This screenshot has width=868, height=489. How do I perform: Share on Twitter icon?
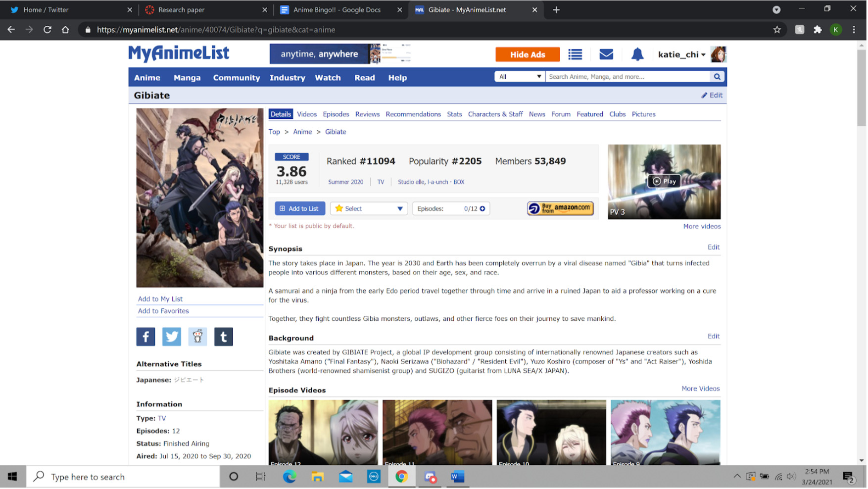172,338
